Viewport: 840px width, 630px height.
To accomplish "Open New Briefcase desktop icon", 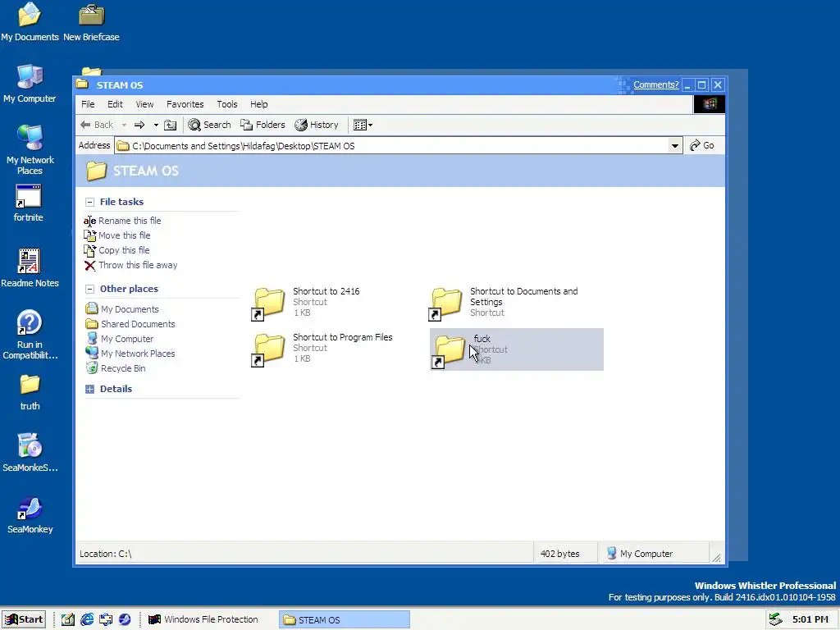I will click(x=91, y=22).
